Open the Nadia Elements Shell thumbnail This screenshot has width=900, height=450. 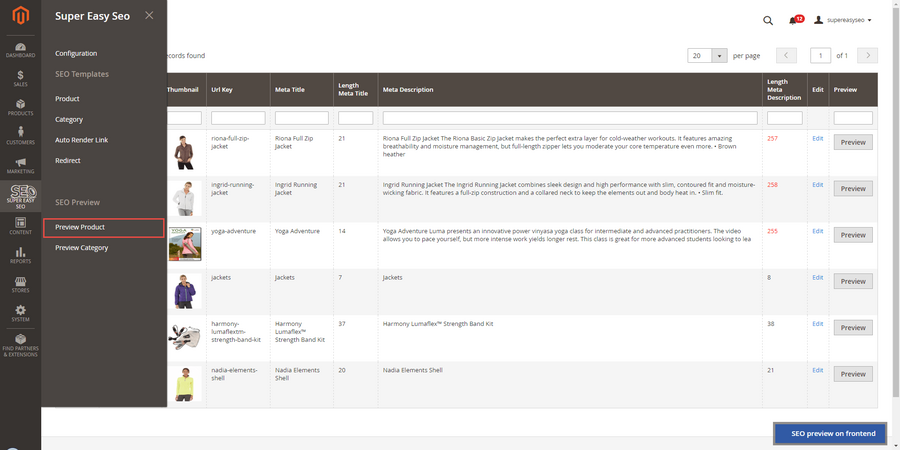coord(184,384)
